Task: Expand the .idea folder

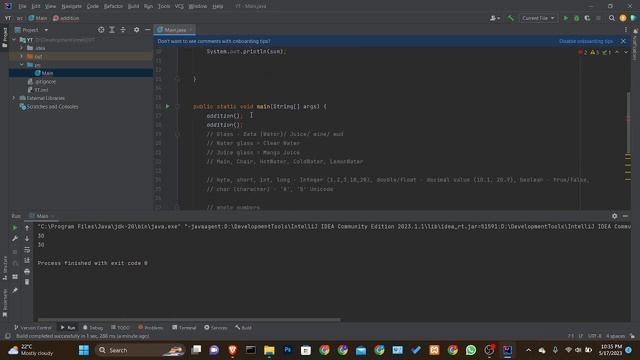Action: click(22, 48)
